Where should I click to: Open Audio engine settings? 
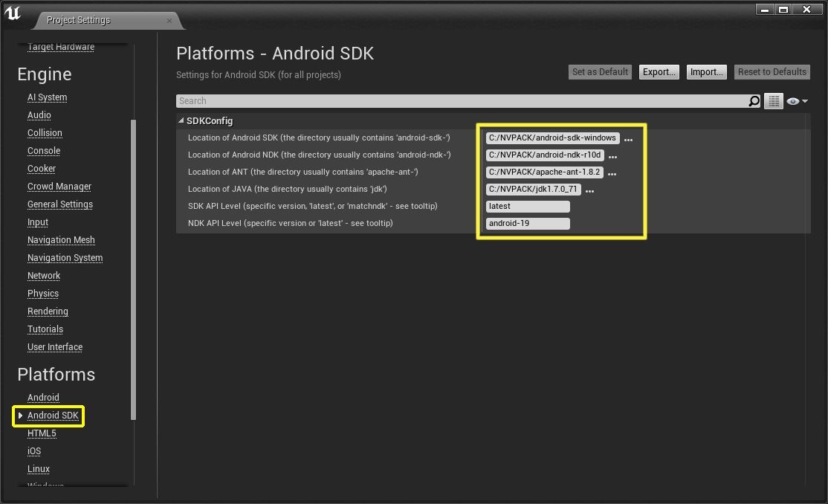pyautogui.click(x=39, y=115)
